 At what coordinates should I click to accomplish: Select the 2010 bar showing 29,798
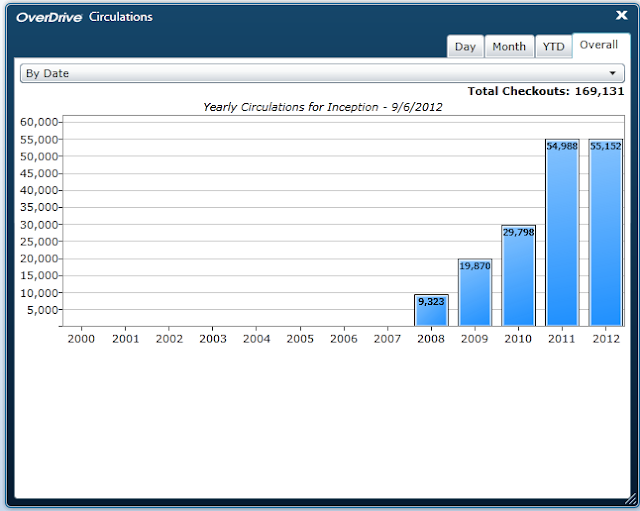click(518, 275)
